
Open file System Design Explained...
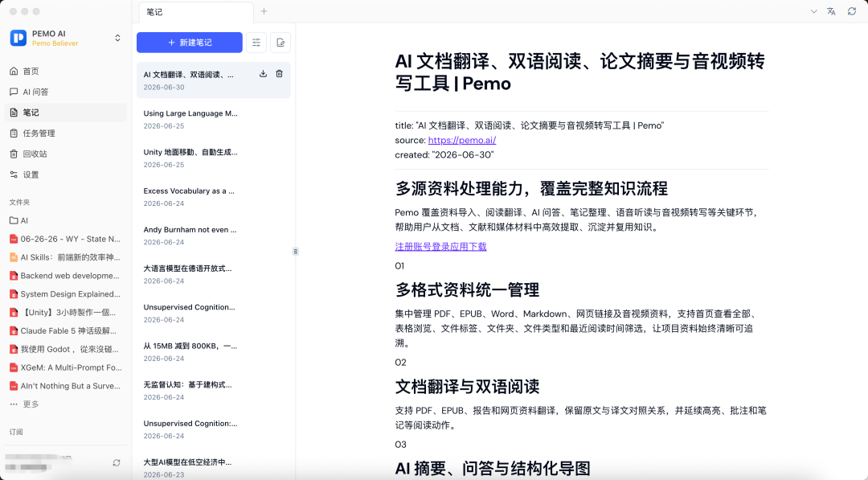tap(66, 294)
